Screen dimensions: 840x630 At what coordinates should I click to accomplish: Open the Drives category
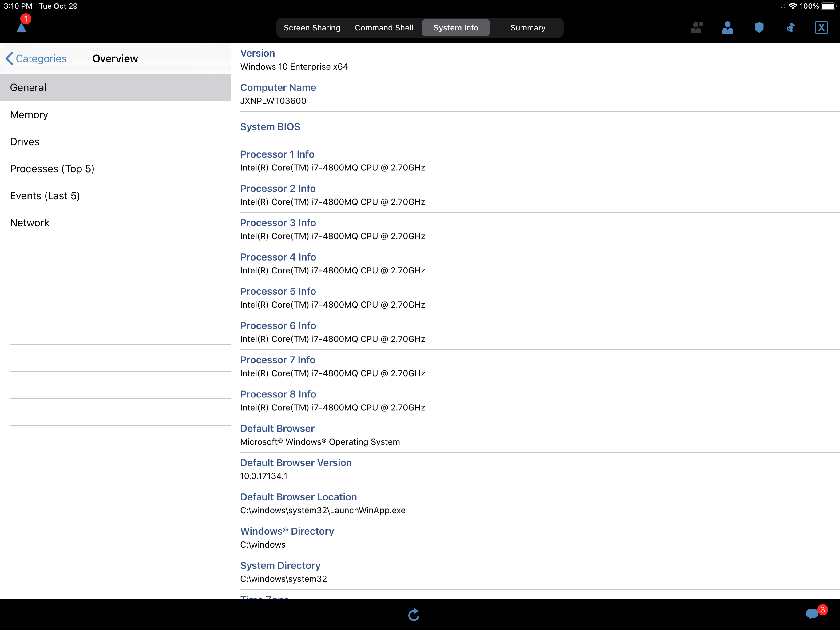[x=115, y=142]
